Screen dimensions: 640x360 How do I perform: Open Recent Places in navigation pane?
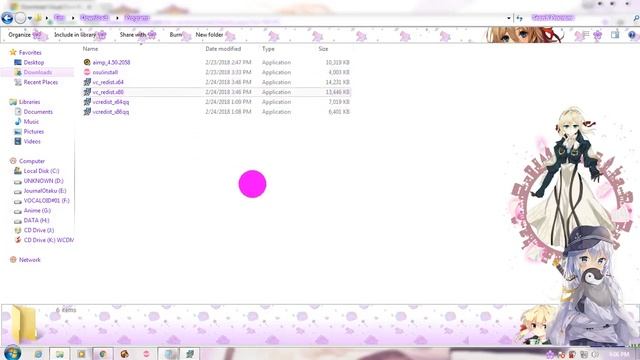coord(40,82)
